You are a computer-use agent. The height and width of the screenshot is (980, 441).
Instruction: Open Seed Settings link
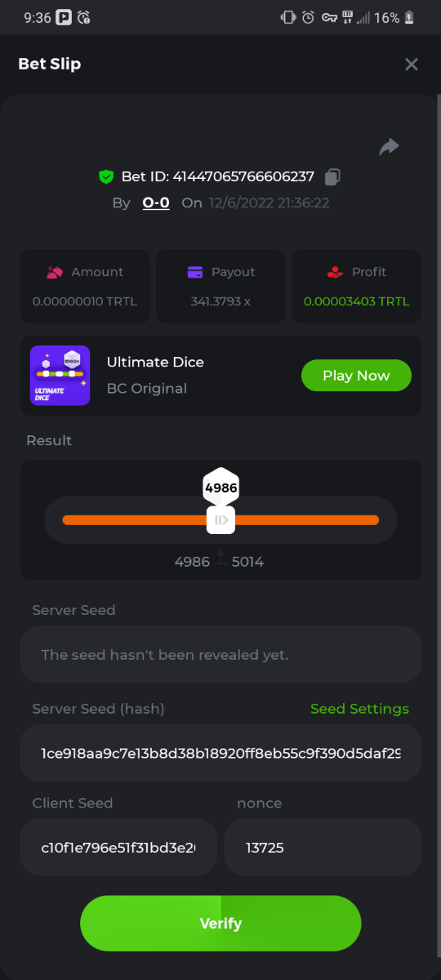click(359, 709)
